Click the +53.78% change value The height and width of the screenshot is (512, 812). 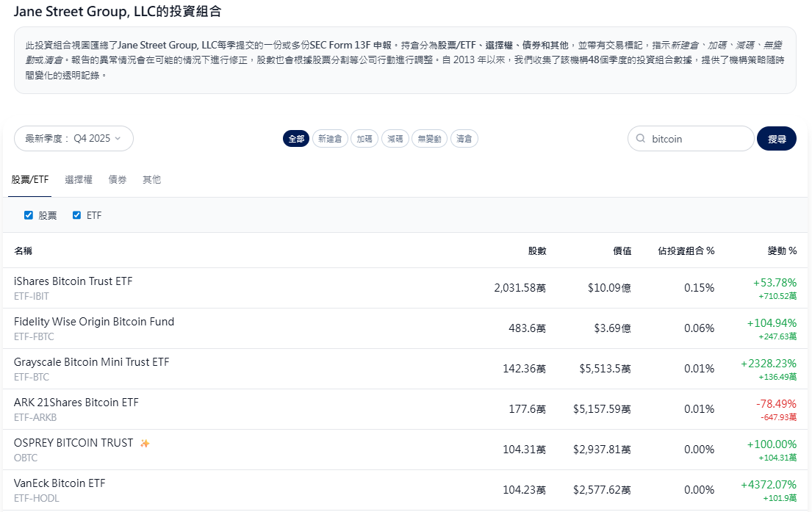click(775, 283)
